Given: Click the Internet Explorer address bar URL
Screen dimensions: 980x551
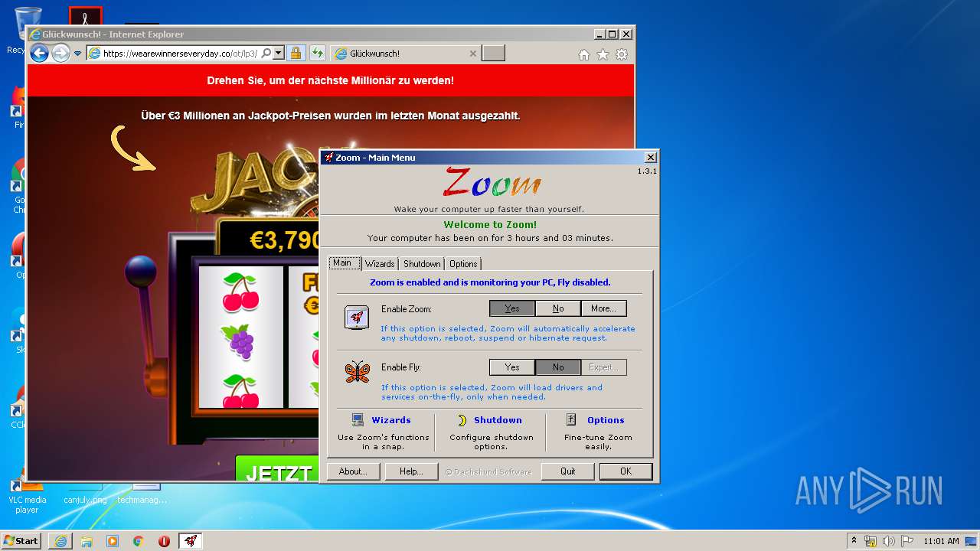Looking at the screenshot, I should tap(180, 54).
